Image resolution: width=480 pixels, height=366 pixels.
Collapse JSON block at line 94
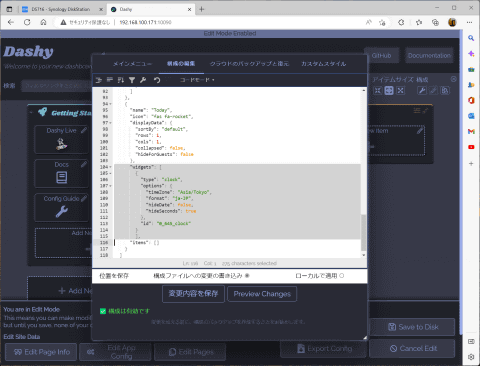tap(111, 104)
